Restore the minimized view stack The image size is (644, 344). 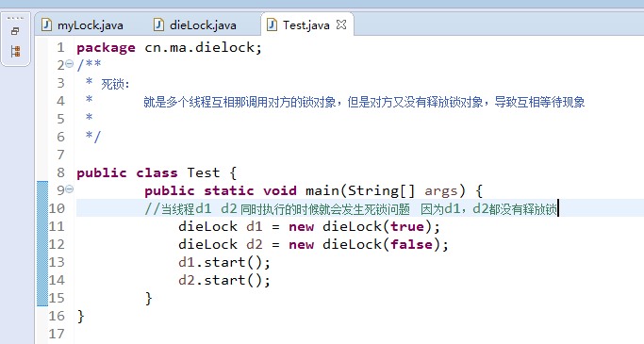(15, 31)
